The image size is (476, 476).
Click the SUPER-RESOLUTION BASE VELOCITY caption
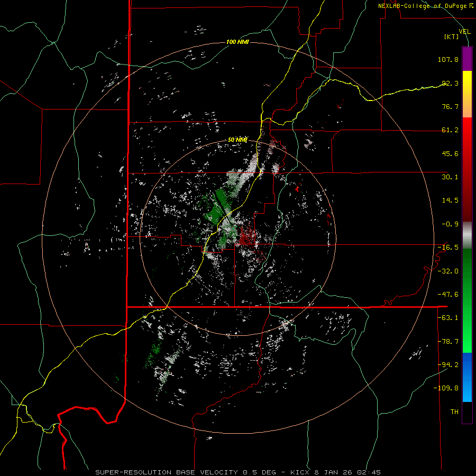167,472
